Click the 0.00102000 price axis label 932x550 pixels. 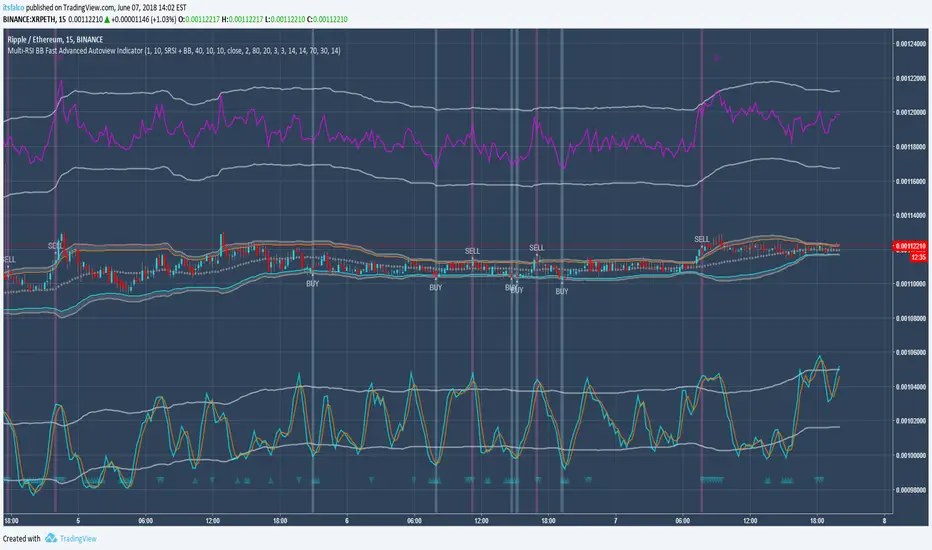click(x=911, y=421)
